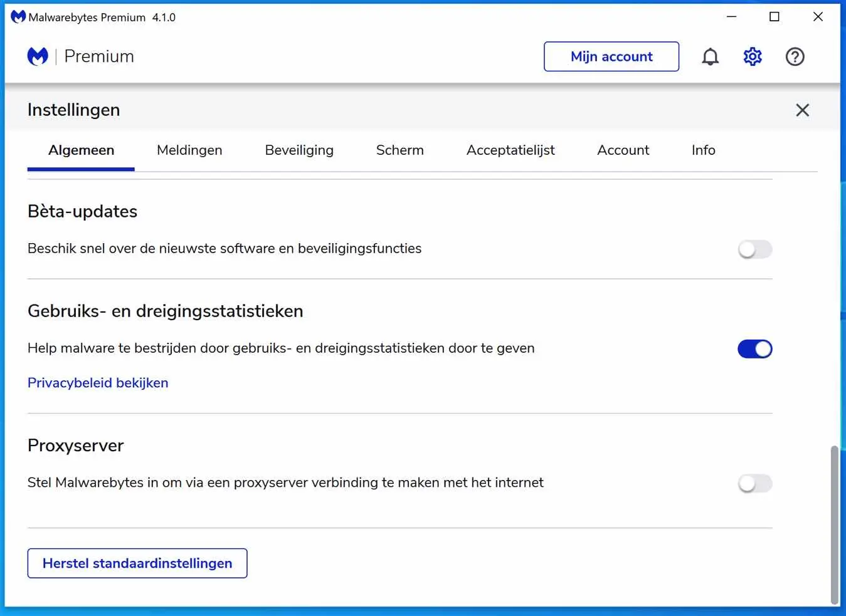Open the Beveiliging tab
Screen dimensions: 846x616
point(299,150)
